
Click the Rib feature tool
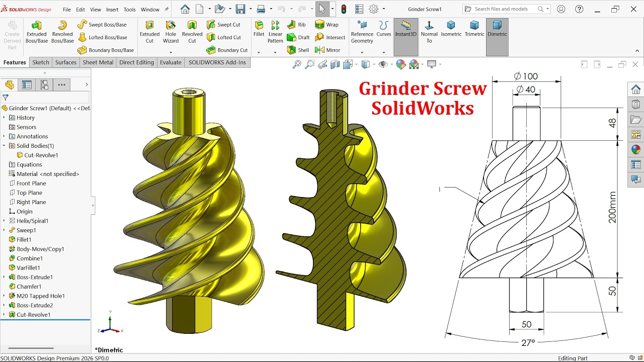(x=296, y=25)
